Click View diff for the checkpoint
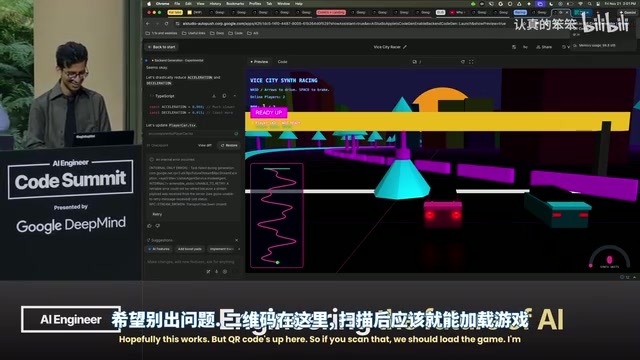This screenshot has width=640, height=360. point(204,145)
